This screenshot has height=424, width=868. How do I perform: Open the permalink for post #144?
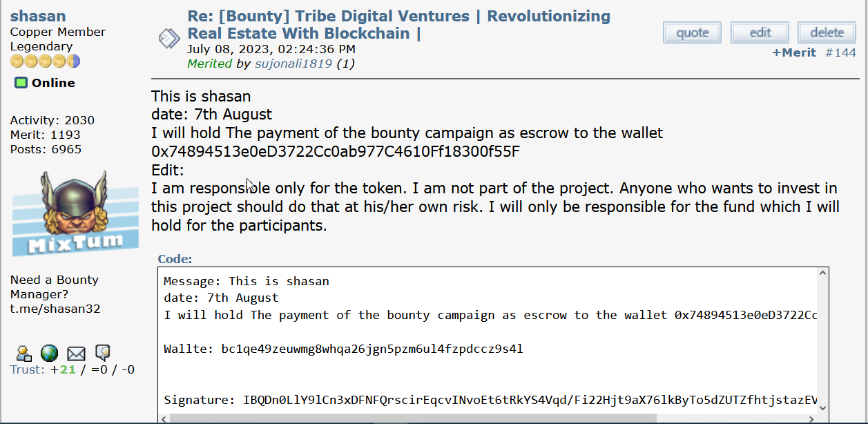click(840, 52)
